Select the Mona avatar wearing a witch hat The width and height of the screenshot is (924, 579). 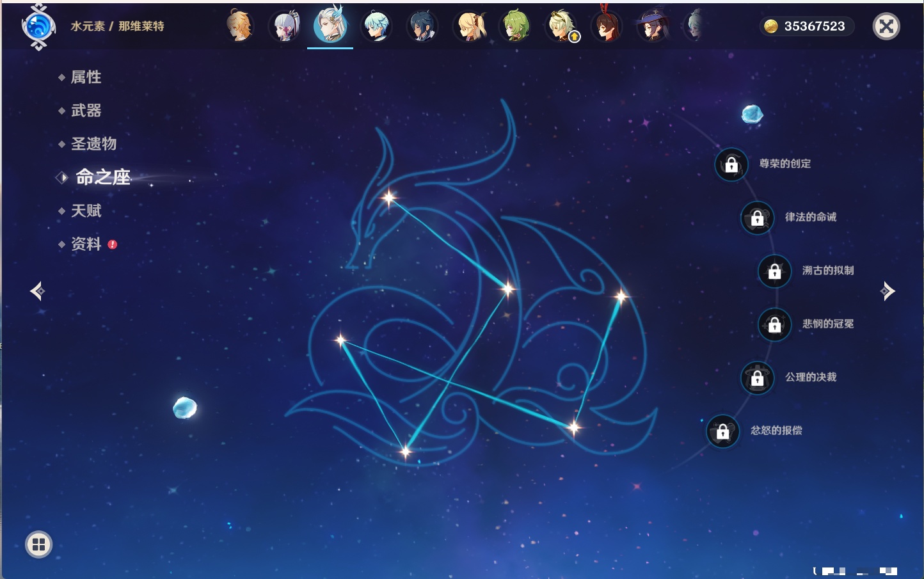pos(652,27)
